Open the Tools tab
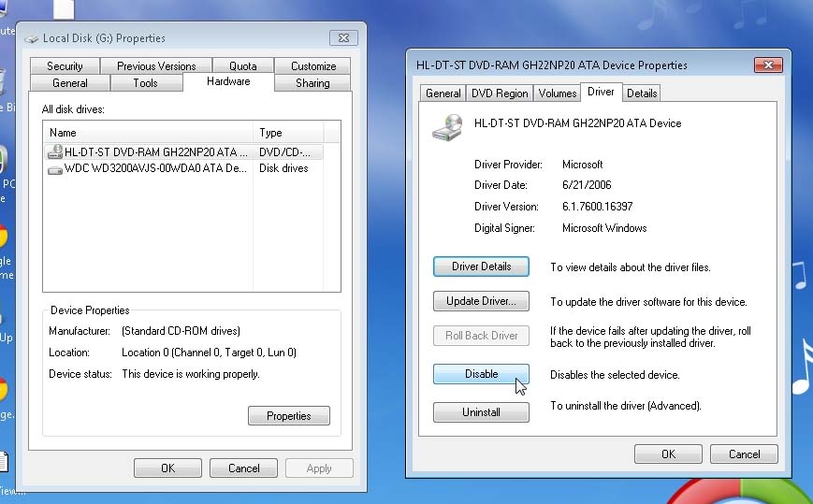This screenshot has height=504, width=813. pyautogui.click(x=145, y=83)
